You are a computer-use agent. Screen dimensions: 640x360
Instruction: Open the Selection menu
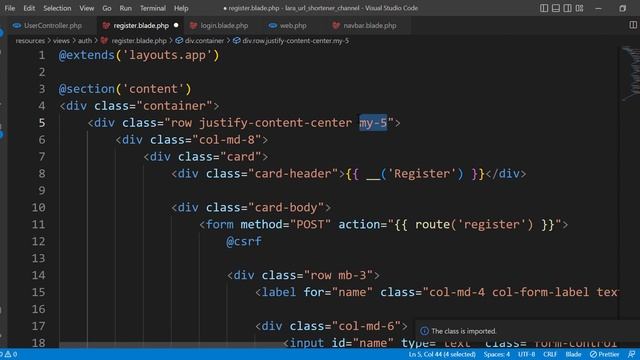[57, 8]
